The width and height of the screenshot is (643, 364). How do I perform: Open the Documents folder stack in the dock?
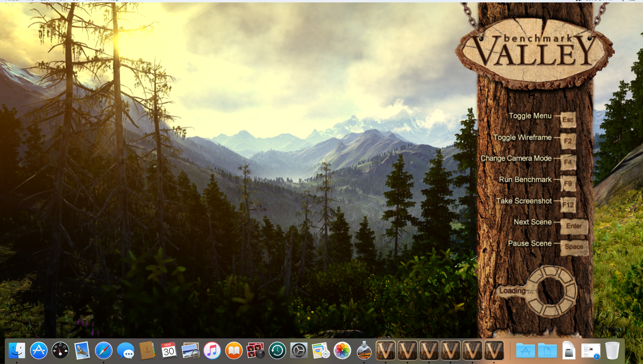pos(547,350)
